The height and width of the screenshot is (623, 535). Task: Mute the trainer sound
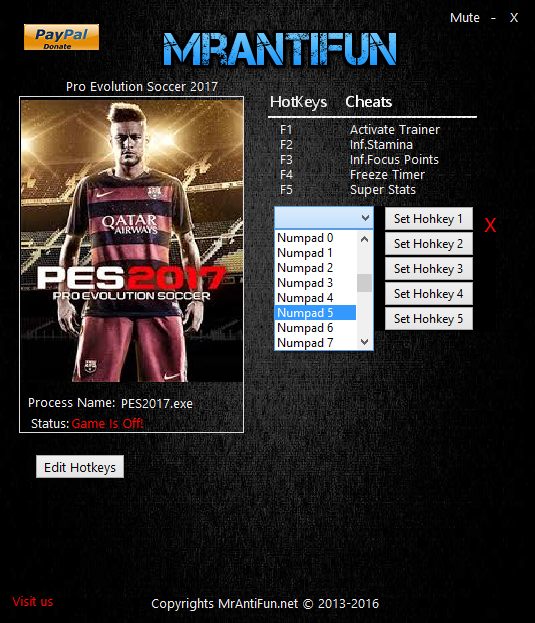pos(465,18)
